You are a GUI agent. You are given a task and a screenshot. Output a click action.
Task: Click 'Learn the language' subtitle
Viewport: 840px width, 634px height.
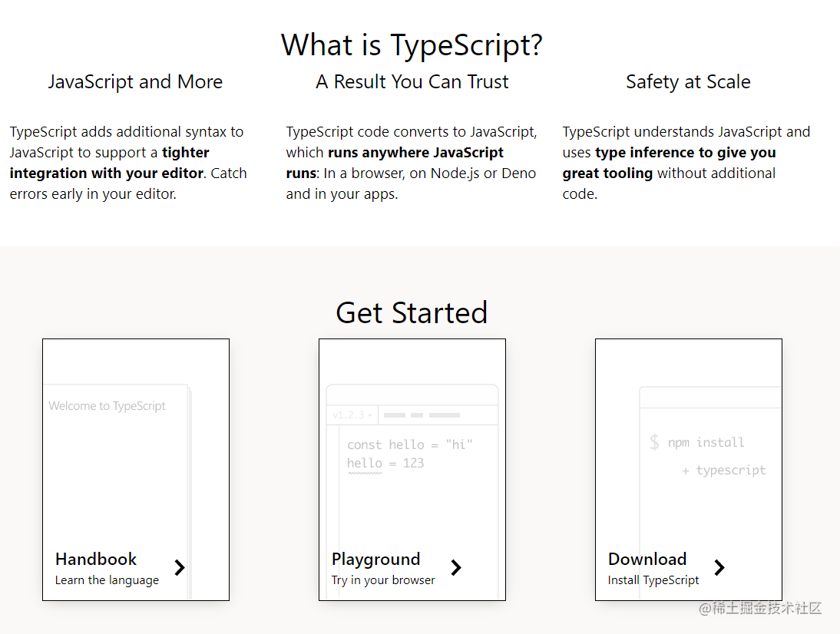[x=107, y=580]
